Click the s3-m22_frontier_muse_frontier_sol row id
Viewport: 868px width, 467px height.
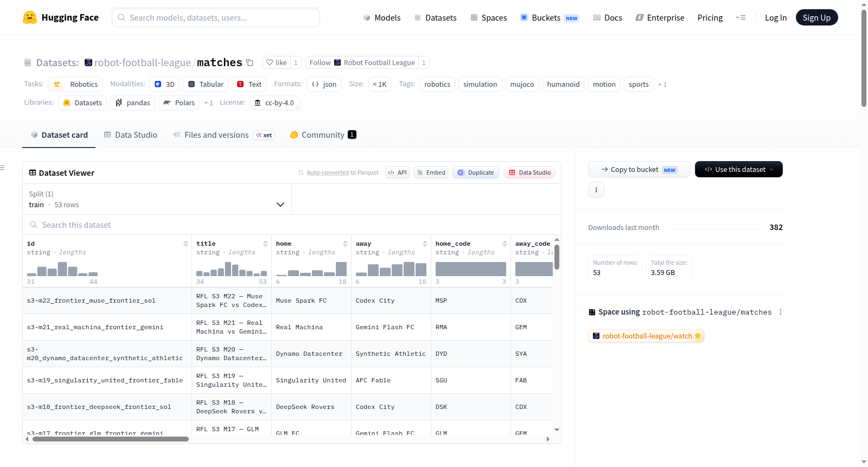click(x=91, y=300)
